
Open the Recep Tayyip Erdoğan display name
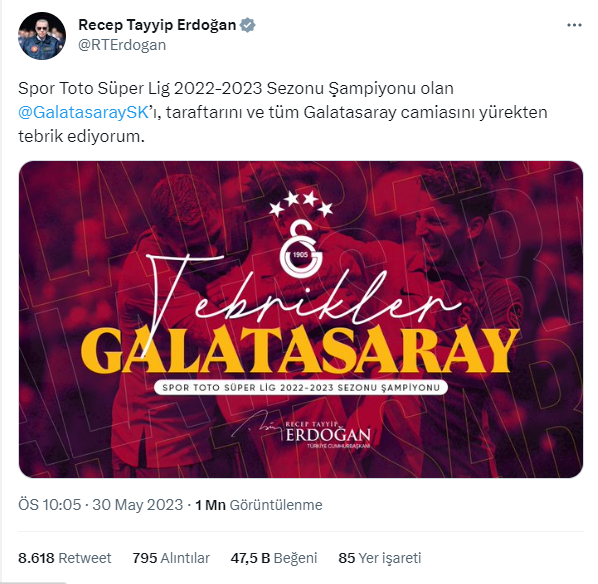pos(157,25)
